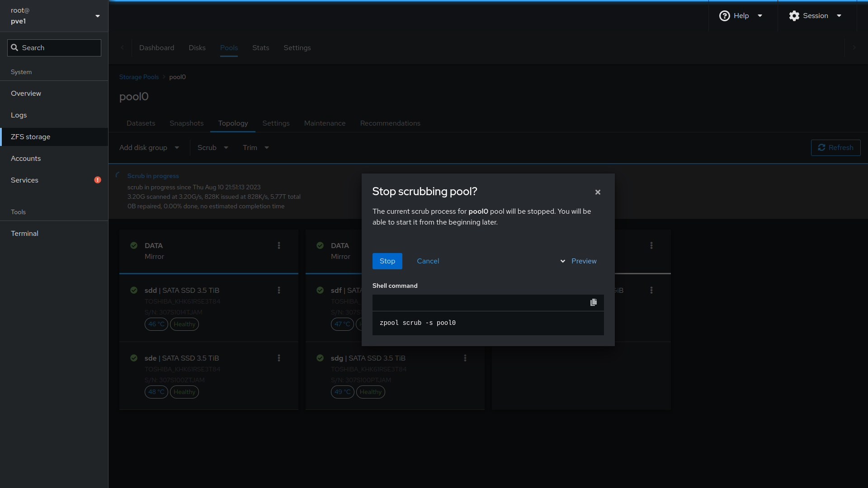Open the pool Settings tab next to Topology
The image size is (868, 488).
point(276,123)
